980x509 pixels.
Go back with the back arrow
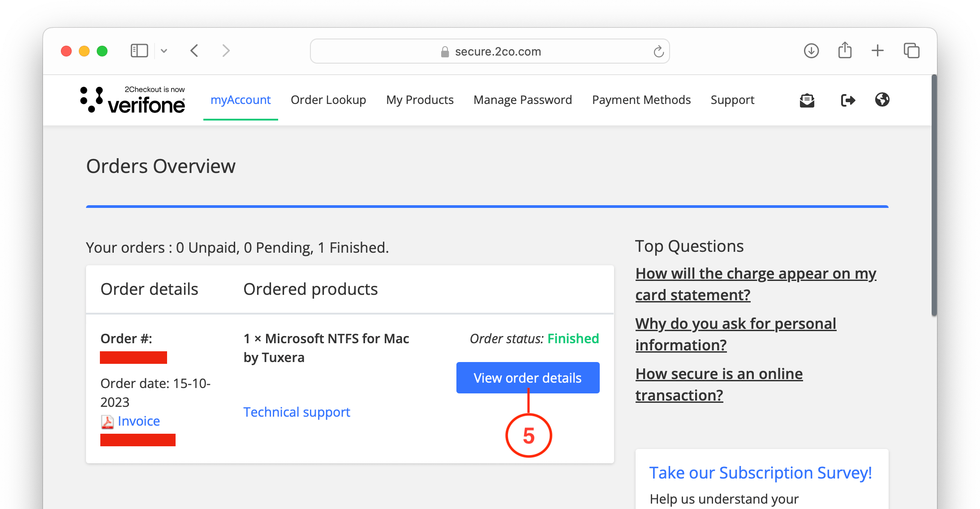point(194,51)
